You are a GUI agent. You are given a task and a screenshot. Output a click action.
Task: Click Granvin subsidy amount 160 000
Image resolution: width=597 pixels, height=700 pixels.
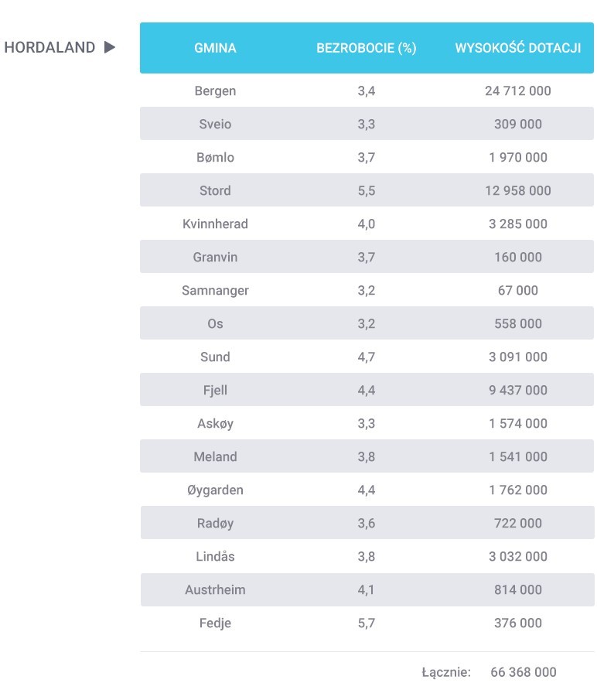[x=518, y=257]
